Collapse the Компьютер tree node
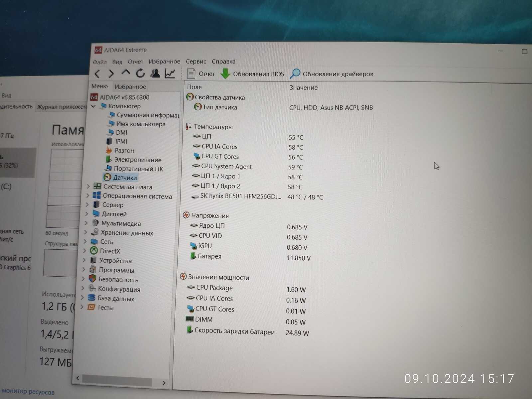 93,106
